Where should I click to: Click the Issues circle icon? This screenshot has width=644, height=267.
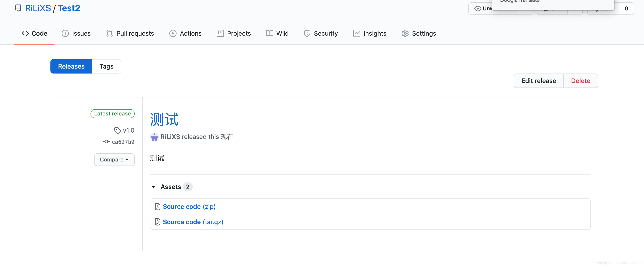pyautogui.click(x=65, y=33)
